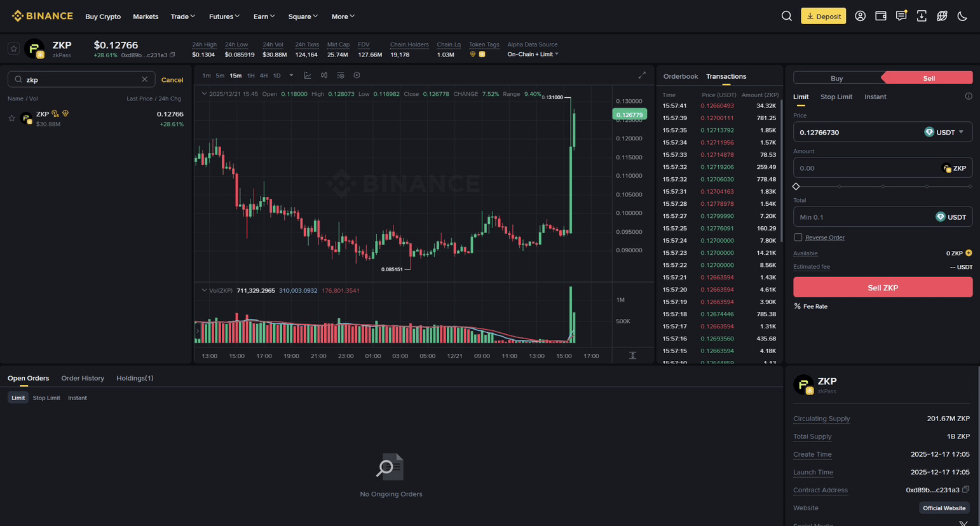Open the messages notification icon
The image size is (980, 526).
point(901,16)
